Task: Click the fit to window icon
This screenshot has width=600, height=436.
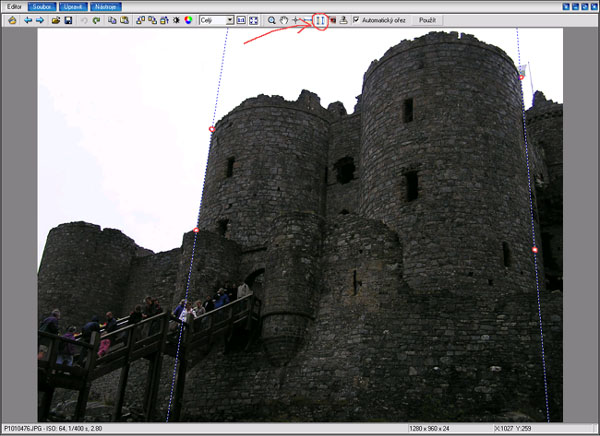Action: click(x=253, y=20)
